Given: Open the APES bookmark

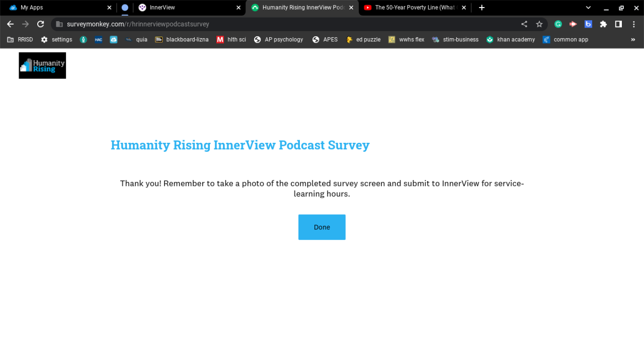Looking at the screenshot, I should [x=325, y=40].
